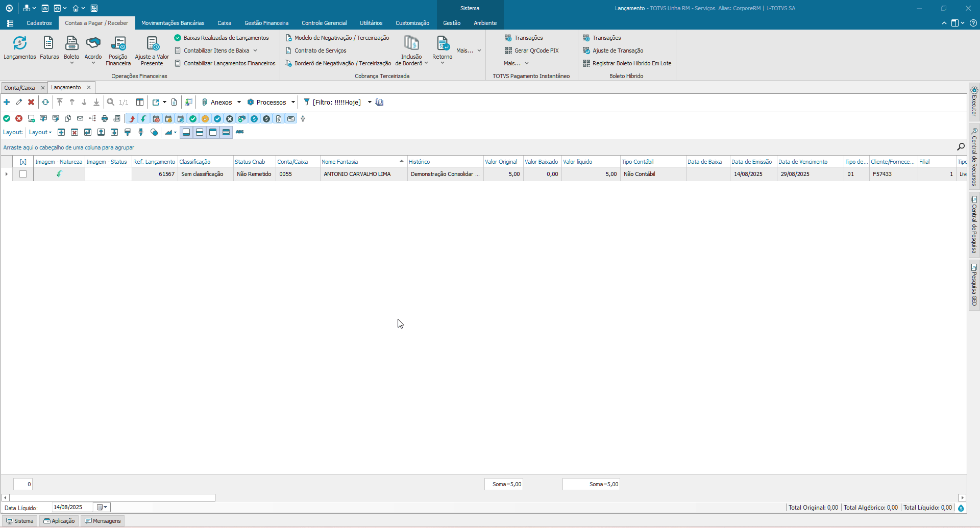Viewport: 980px width, 528px height.
Task: Click Gerar QrCode PIX
Action: 532,51
